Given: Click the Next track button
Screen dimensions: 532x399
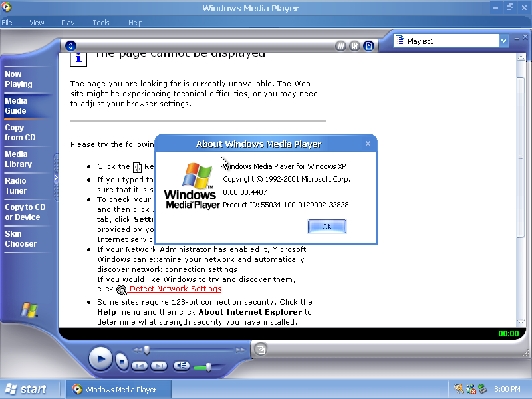Looking at the screenshot, I should [158, 366].
